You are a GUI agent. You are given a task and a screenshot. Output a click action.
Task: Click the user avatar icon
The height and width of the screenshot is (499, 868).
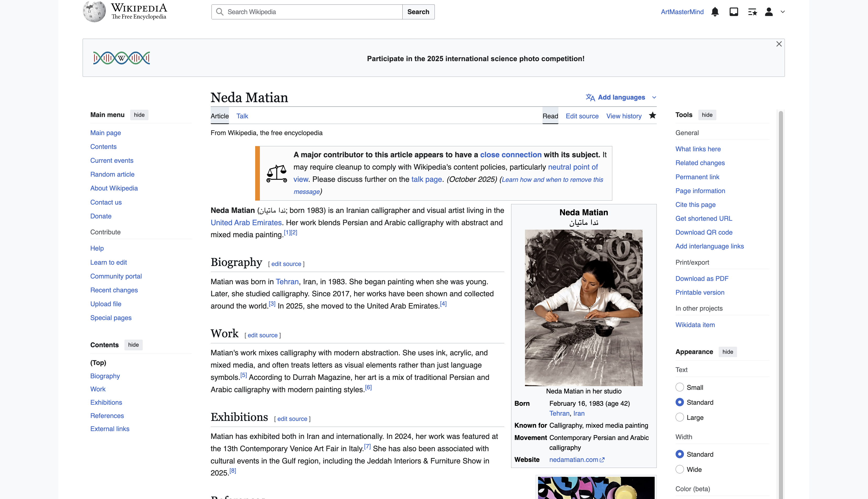coord(769,12)
